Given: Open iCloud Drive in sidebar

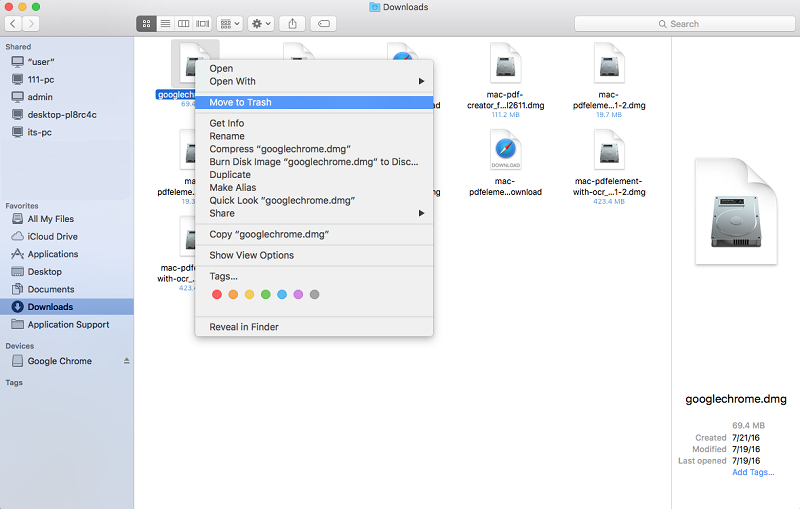Looking at the screenshot, I should [66, 237].
